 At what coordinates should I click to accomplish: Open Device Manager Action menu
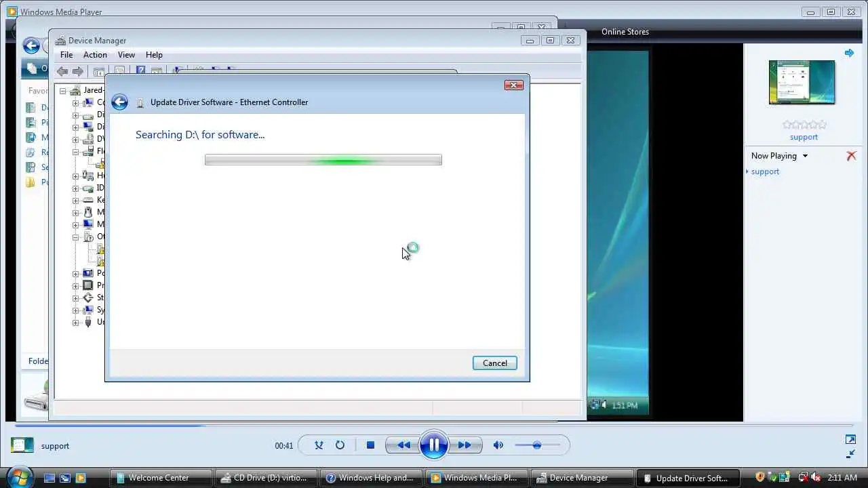[95, 55]
